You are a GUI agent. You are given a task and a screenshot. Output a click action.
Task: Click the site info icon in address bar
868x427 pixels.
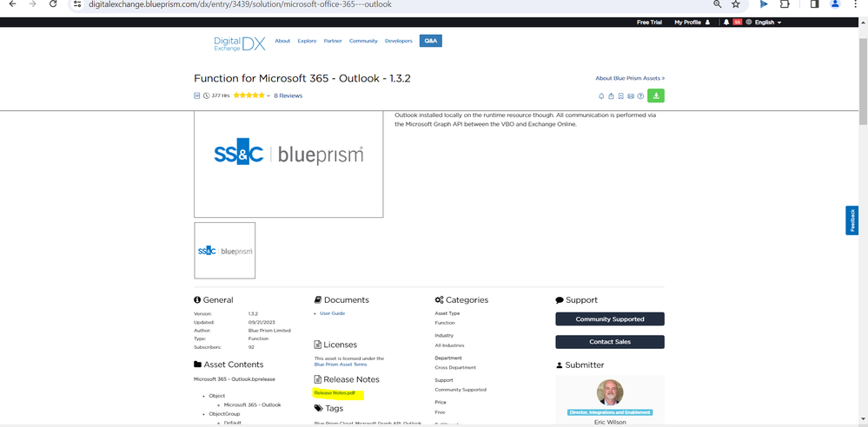(77, 3)
